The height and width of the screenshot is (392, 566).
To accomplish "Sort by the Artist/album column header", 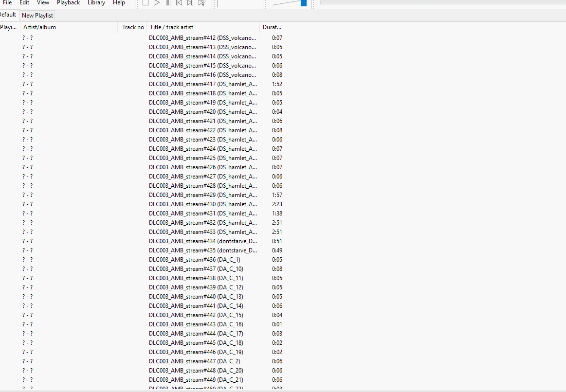I will 39,27.
